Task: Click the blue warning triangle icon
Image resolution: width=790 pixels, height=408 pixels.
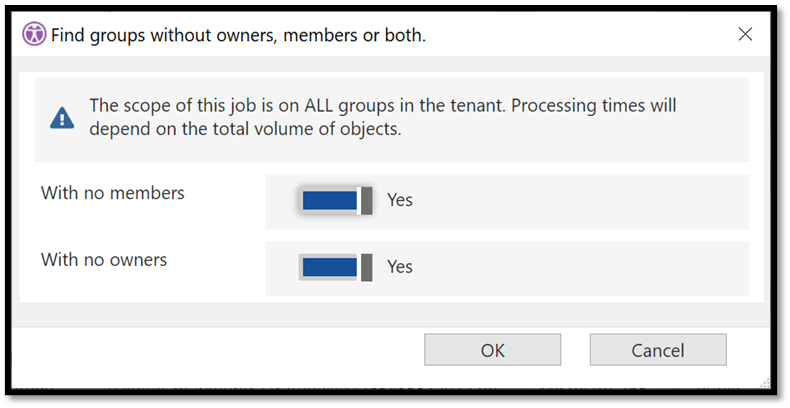Action: point(62,118)
